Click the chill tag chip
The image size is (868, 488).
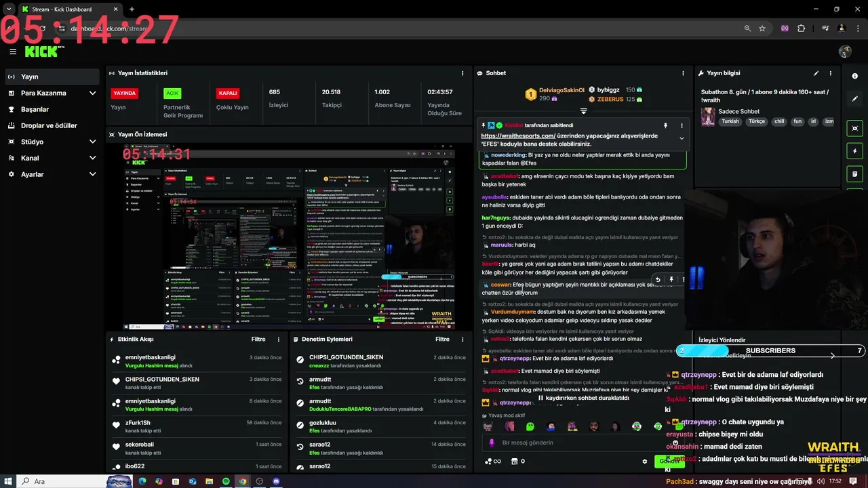(779, 121)
